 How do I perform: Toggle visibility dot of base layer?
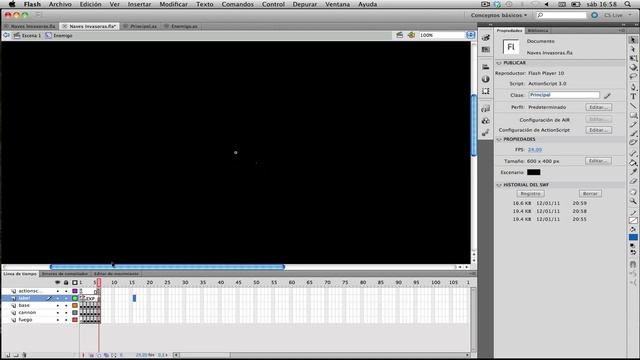[x=58, y=305]
